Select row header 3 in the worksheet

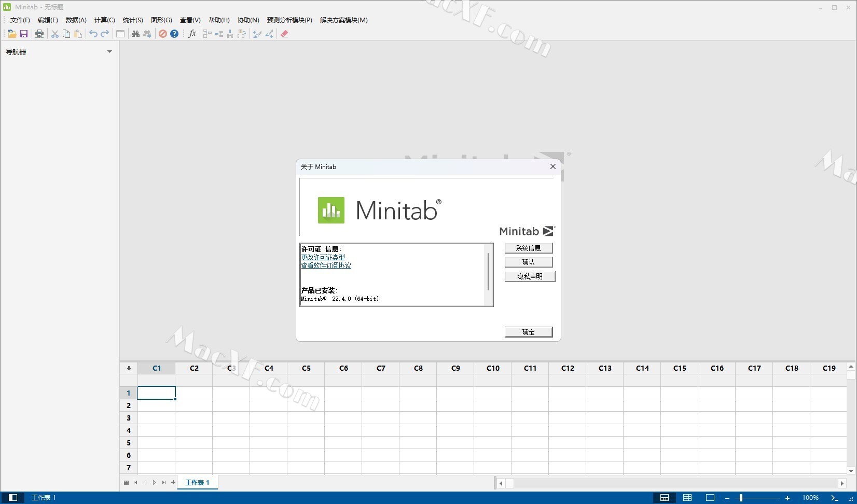pyautogui.click(x=129, y=418)
